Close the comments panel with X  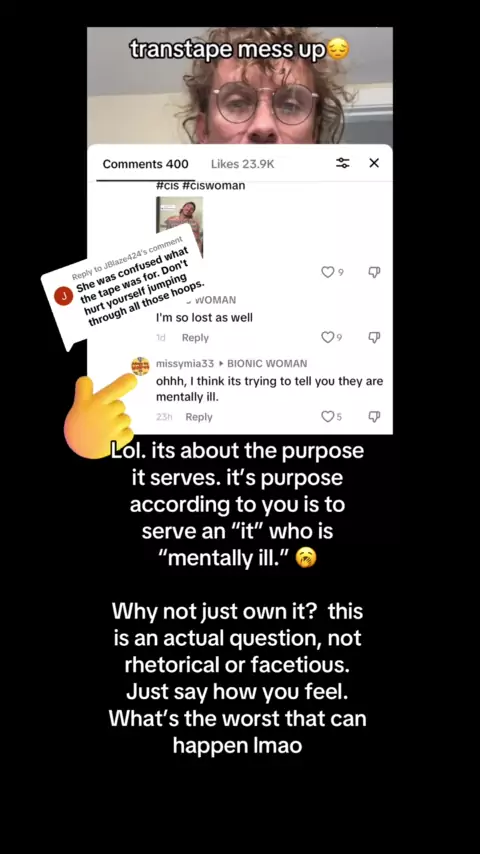(374, 163)
